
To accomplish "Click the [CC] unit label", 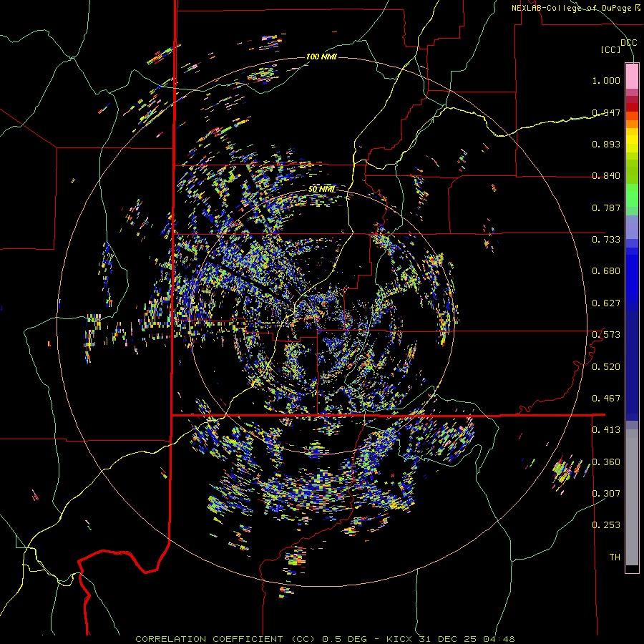I will pyautogui.click(x=611, y=49).
